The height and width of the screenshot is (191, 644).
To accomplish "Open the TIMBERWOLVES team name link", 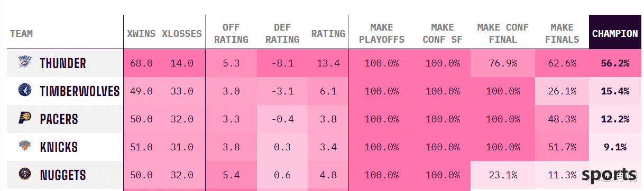I will pyautogui.click(x=80, y=91).
